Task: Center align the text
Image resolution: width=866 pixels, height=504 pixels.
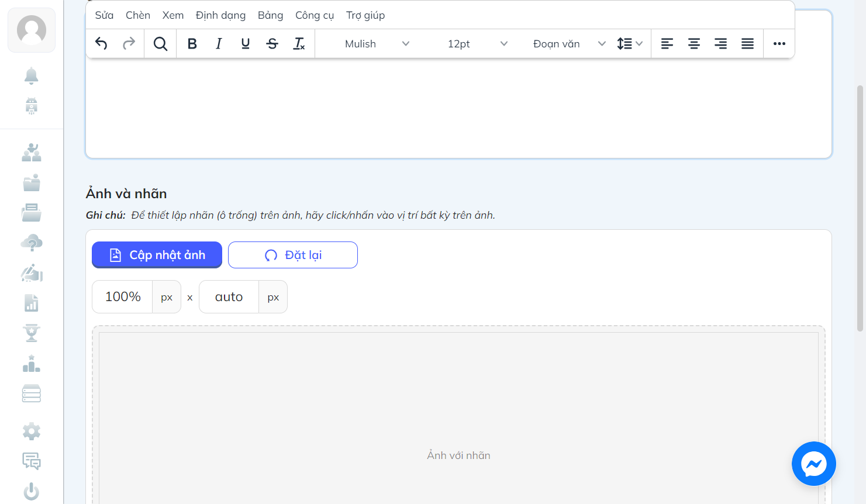Action: [x=694, y=44]
